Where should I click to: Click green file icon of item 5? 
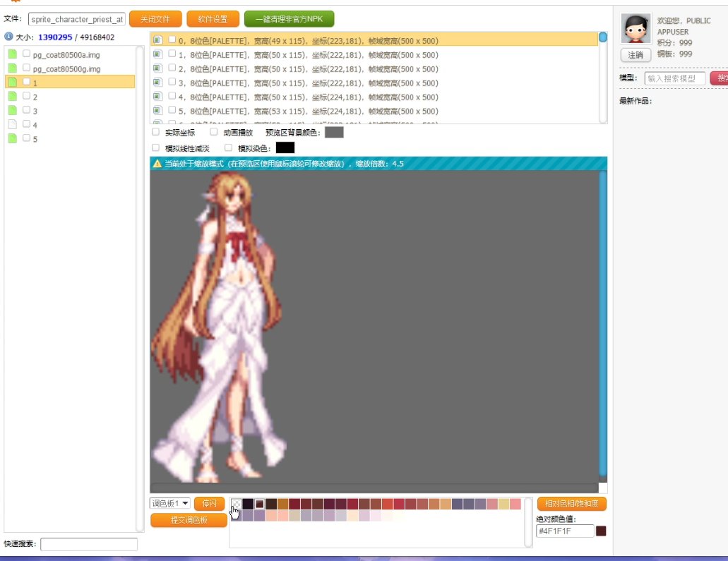pyautogui.click(x=13, y=138)
